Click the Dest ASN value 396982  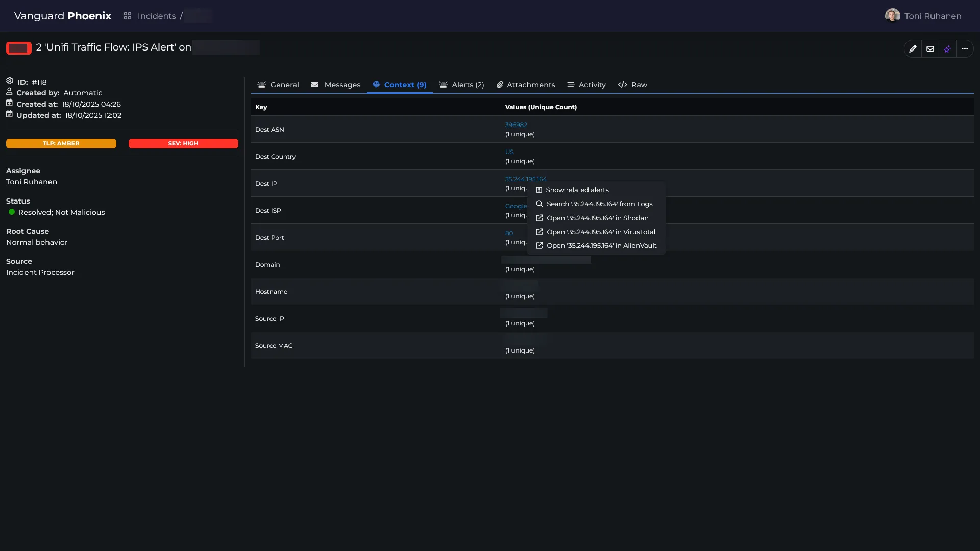pos(516,125)
